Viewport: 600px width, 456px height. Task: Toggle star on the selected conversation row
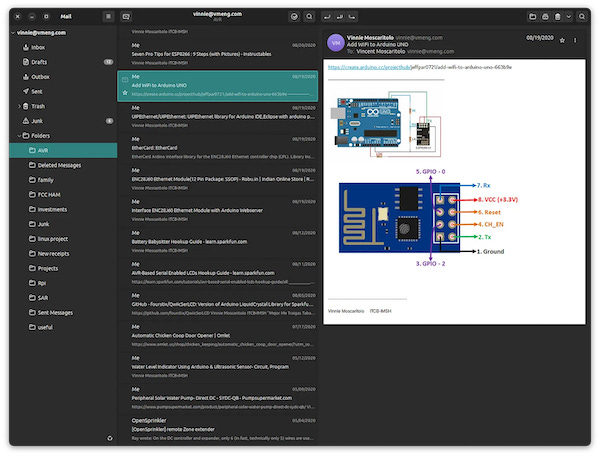125,93
